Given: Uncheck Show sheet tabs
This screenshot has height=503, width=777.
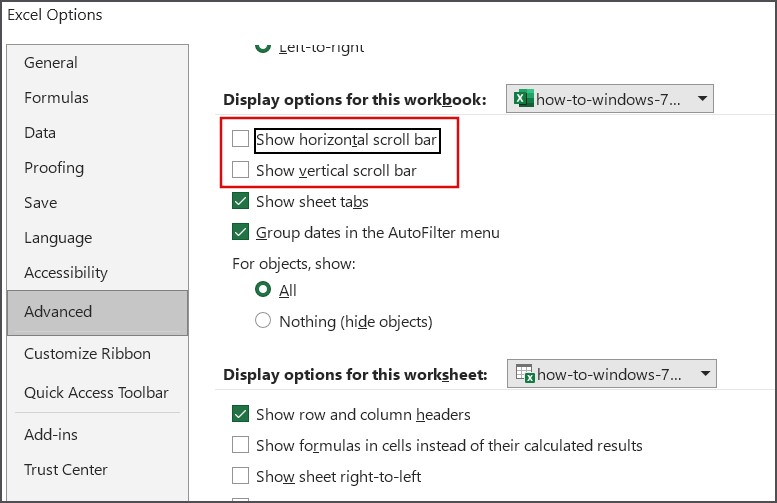Looking at the screenshot, I should tap(240, 201).
